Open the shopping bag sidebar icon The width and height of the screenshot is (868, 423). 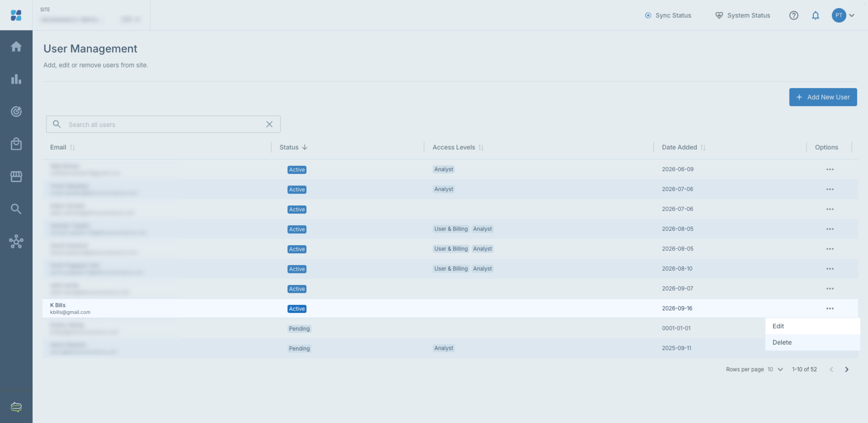16,144
